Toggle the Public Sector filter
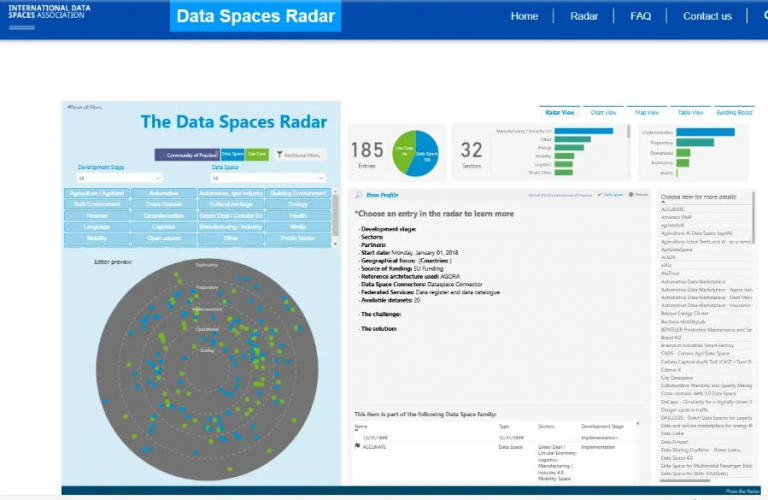 (x=298, y=238)
